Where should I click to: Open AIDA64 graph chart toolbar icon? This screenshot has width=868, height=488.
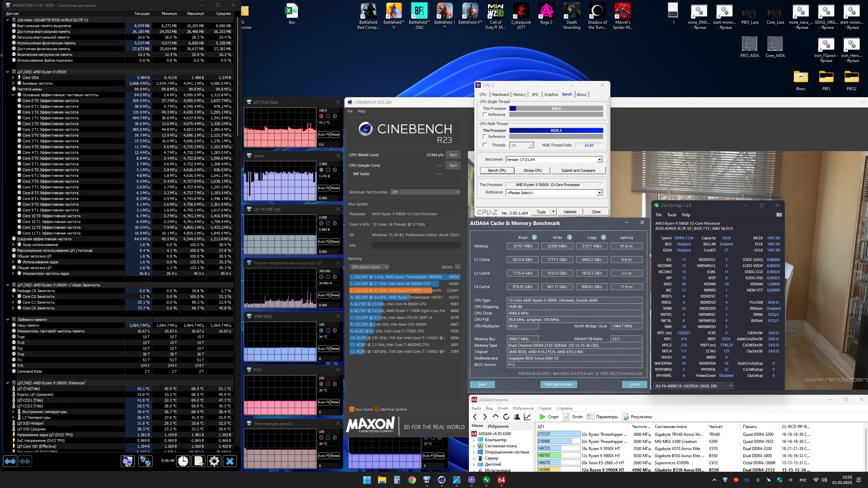tap(527, 417)
